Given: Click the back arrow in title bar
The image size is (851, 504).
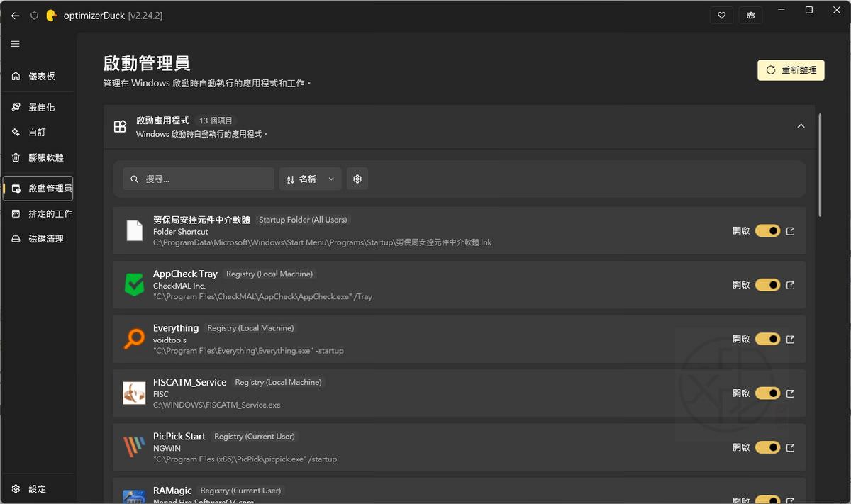Looking at the screenshot, I should click(16, 16).
